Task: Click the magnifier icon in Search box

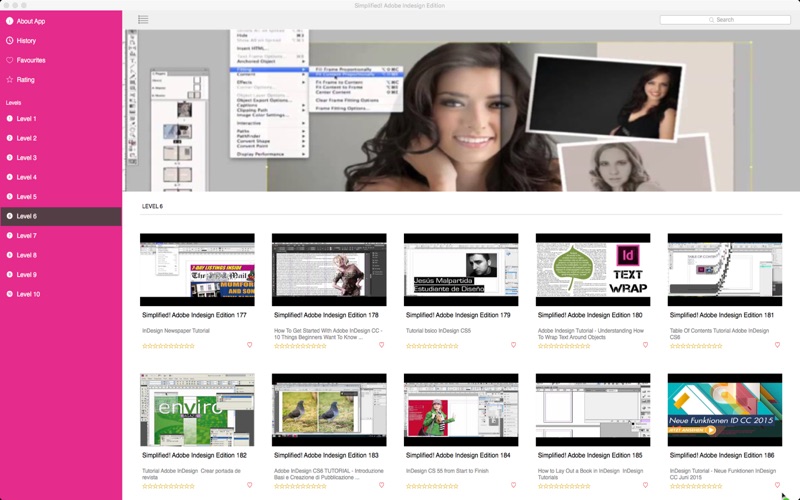Action: pos(711,19)
